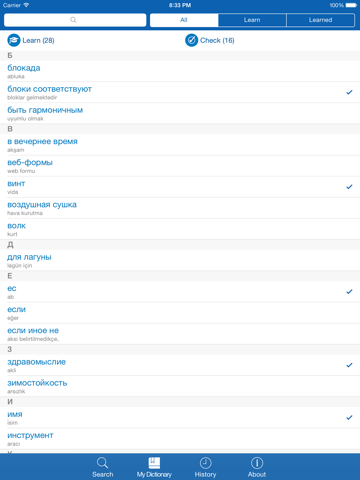The width and height of the screenshot is (360, 480).
Task: Open the entry воздушная сушка
Action: [180, 208]
